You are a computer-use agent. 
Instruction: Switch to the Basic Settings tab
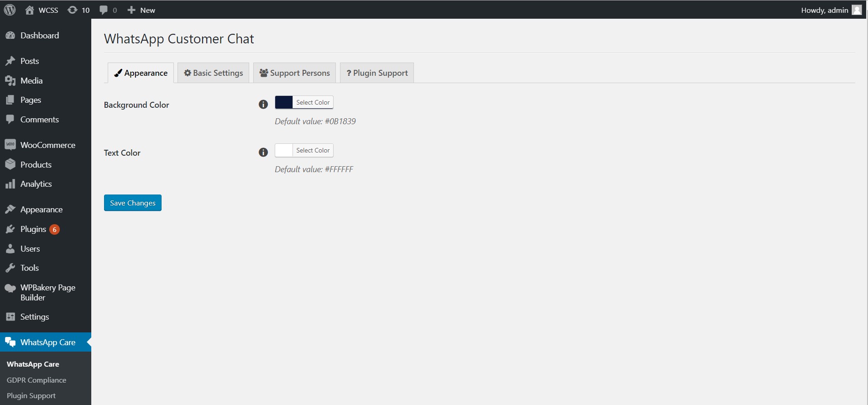[213, 73]
